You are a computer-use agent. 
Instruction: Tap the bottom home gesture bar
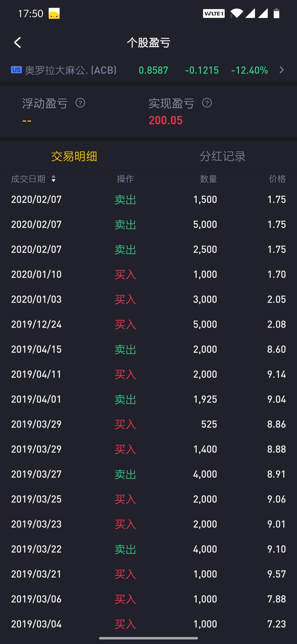148,638
